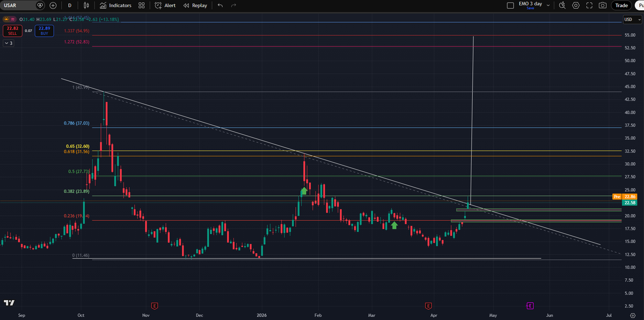Image resolution: width=644 pixels, height=320 pixels.
Task: Click the TradingView logo at bottom left
Action: pos(9,303)
